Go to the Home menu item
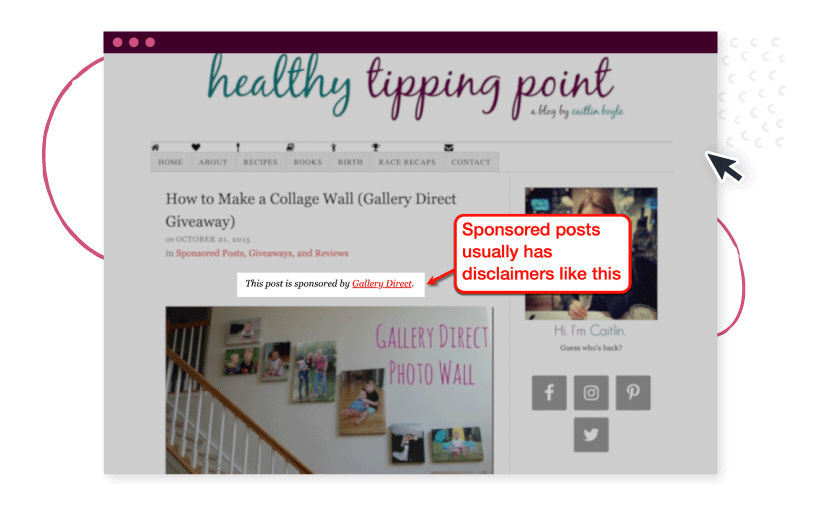 [x=170, y=162]
